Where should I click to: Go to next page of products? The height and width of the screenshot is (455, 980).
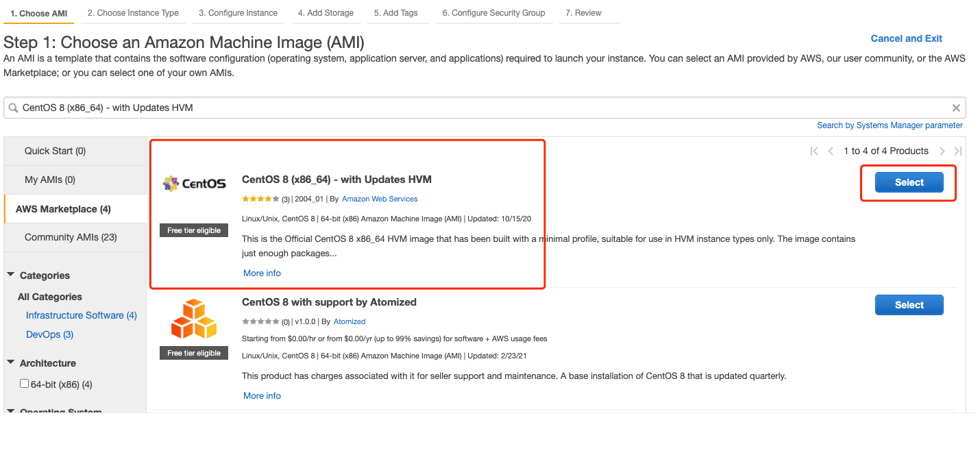coord(942,151)
